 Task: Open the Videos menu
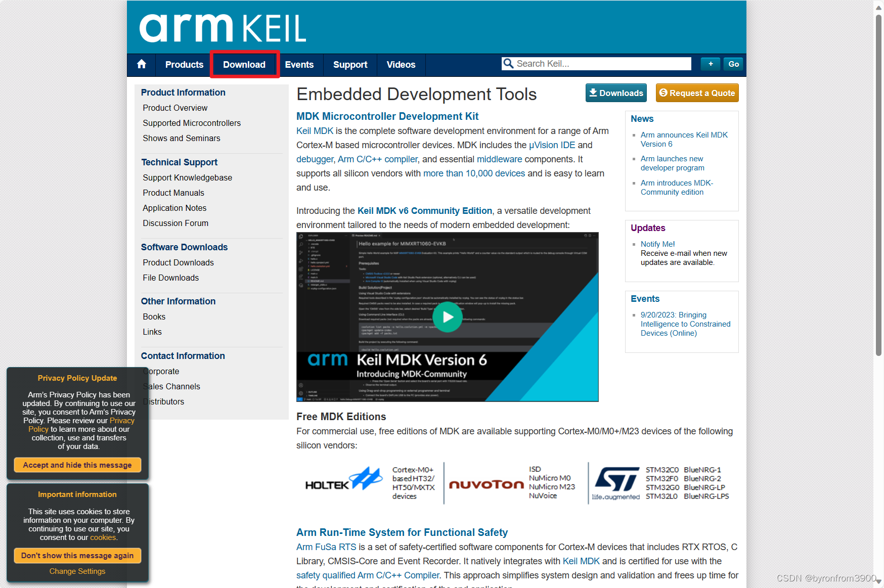[401, 65]
